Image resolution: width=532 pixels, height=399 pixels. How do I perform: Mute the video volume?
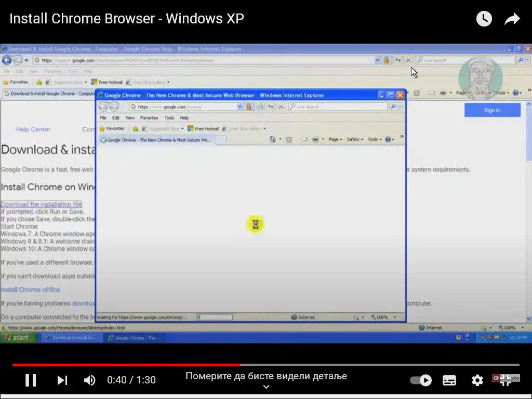pyautogui.click(x=89, y=380)
